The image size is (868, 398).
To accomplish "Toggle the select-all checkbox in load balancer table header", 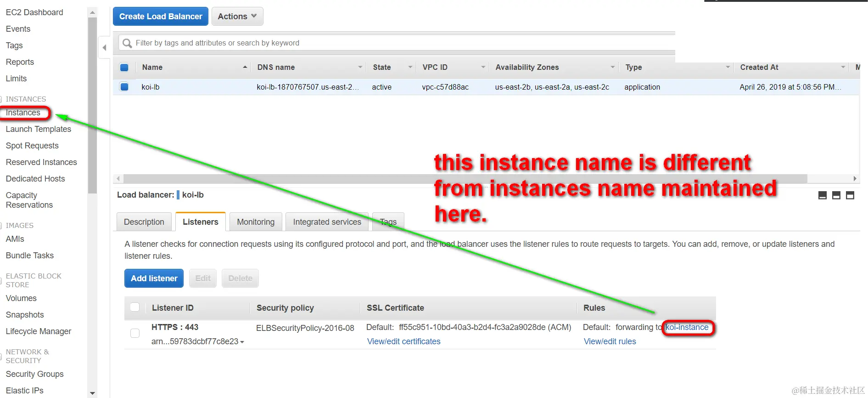I will 124,67.
